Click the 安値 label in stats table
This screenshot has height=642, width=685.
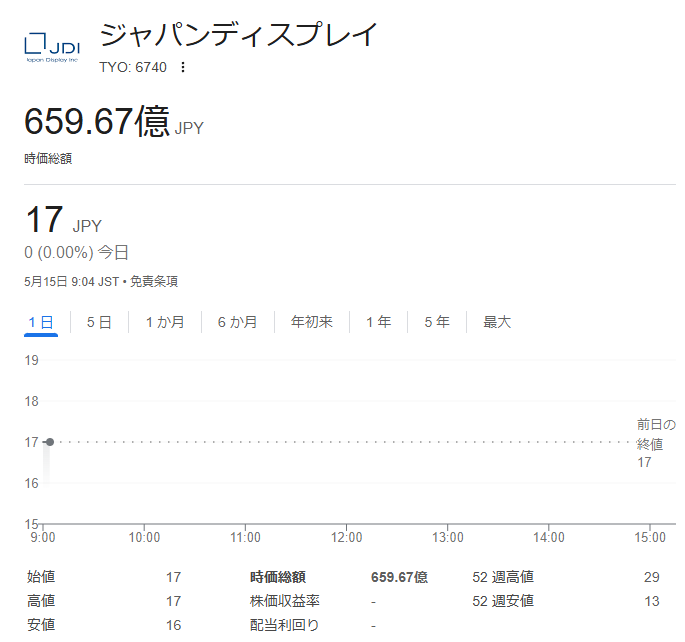click(41, 625)
